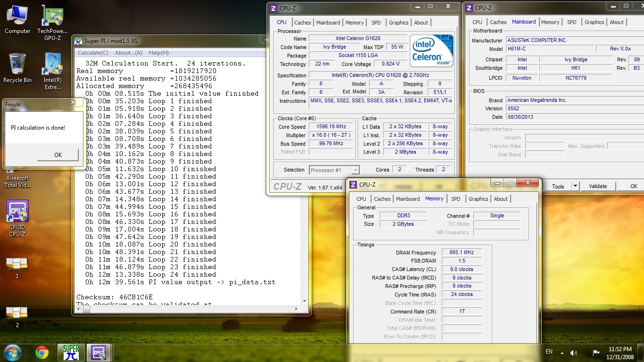Select Mainboard tab in the CPU window
This screenshot has height=362, width=644.
click(328, 23)
